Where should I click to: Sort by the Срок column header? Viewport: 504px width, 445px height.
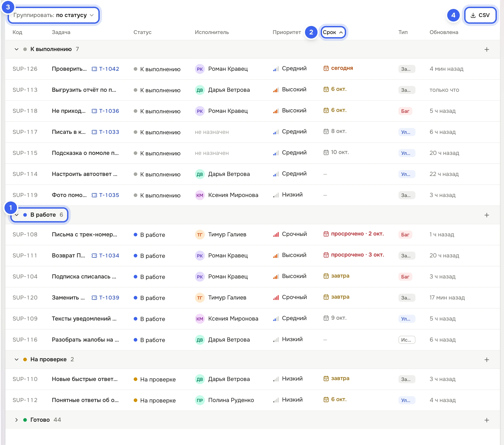333,32
